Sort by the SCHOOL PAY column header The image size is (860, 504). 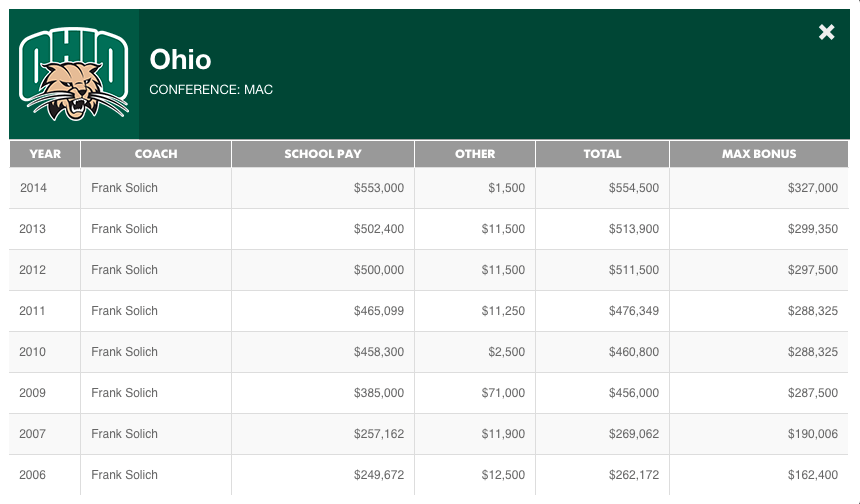(x=322, y=154)
